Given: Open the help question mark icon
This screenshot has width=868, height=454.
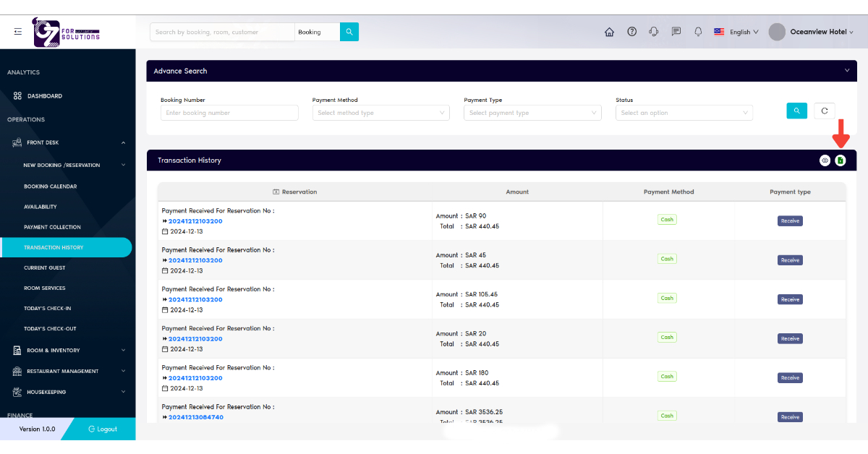Looking at the screenshot, I should (x=631, y=32).
